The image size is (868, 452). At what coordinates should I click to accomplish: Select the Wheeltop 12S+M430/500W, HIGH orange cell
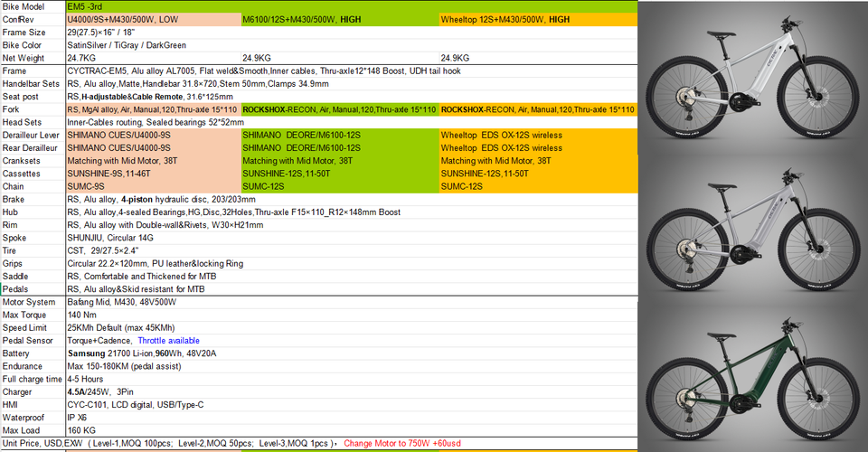pyautogui.click(x=538, y=19)
